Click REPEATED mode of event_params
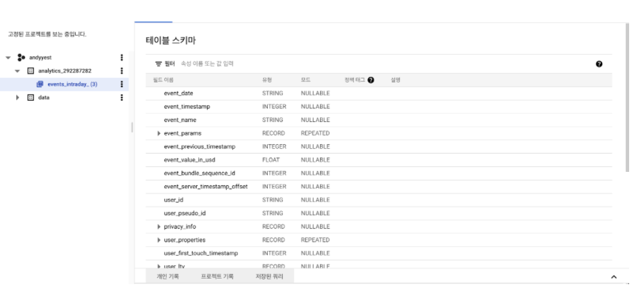 (x=315, y=133)
